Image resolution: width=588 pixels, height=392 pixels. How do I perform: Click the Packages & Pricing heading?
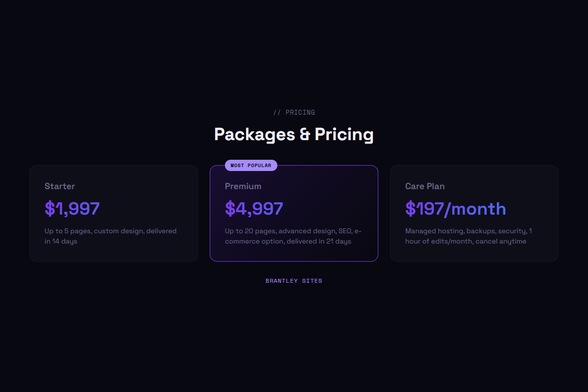[294, 134]
